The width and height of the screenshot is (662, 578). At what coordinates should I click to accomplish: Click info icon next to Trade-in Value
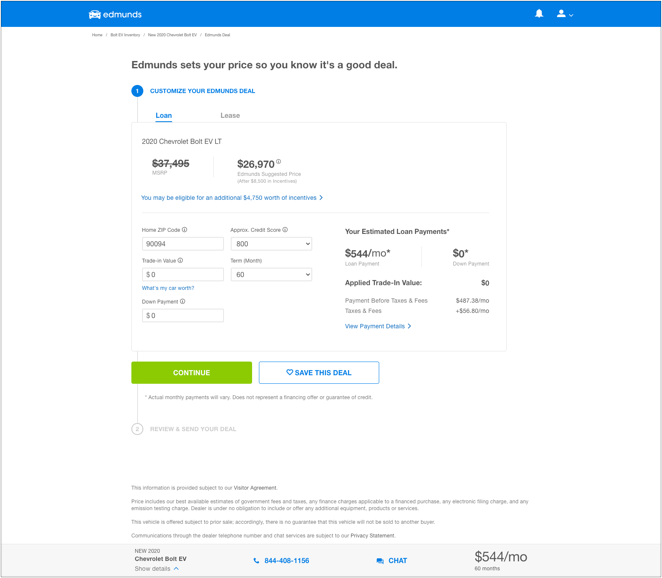pyautogui.click(x=180, y=261)
